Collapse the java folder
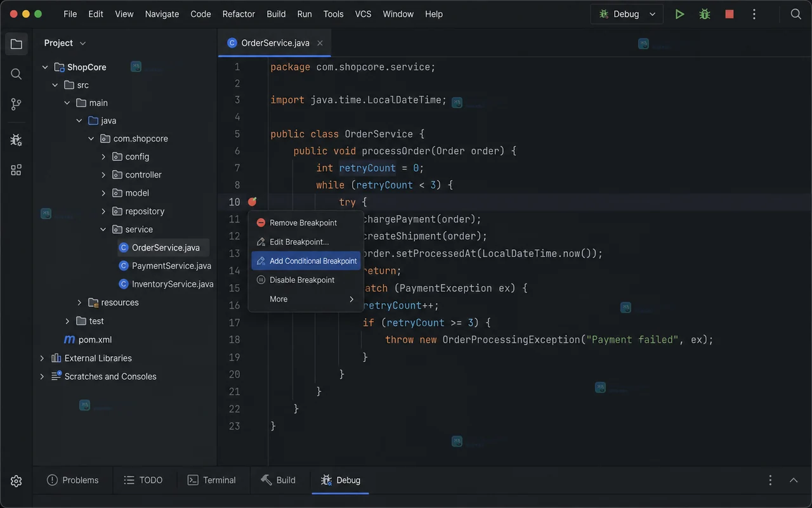This screenshot has width=812, height=508. point(79,120)
